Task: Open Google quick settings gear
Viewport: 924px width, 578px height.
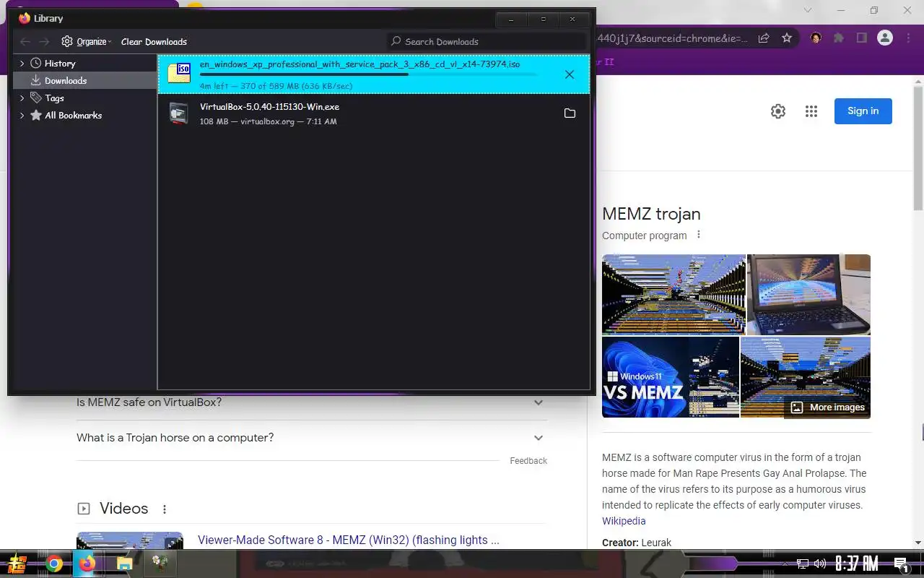Action: pyautogui.click(x=777, y=111)
